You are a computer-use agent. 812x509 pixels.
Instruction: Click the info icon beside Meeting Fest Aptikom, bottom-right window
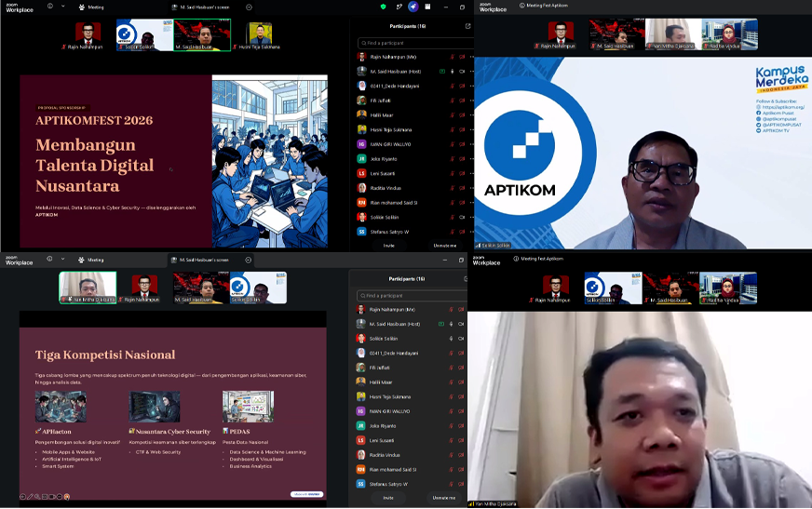coord(516,258)
